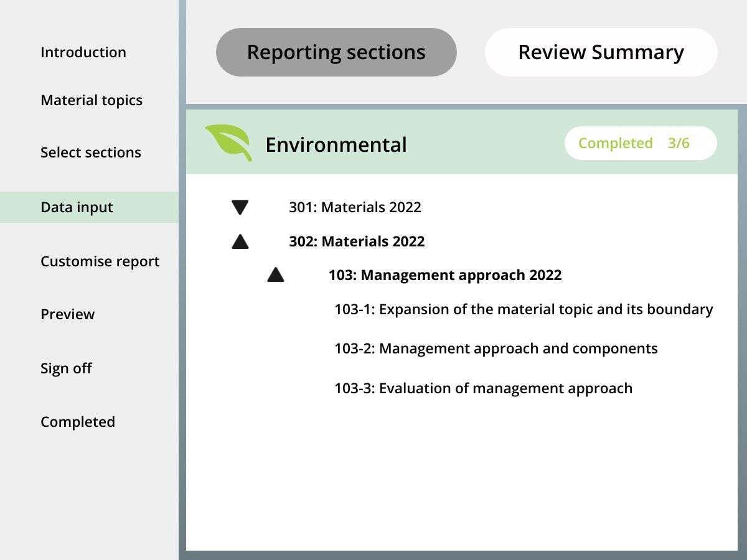
Task: Select Completed in the sidebar
Action: pos(78,422)
